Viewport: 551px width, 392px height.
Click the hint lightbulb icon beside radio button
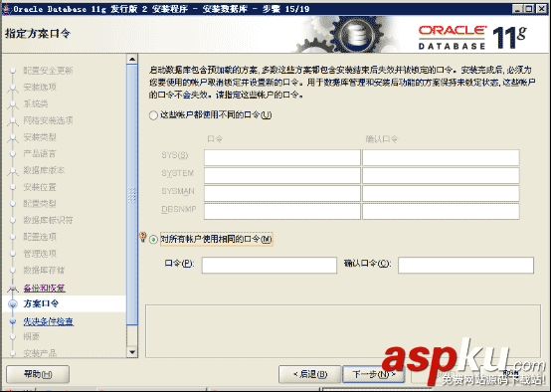(142, 237)
